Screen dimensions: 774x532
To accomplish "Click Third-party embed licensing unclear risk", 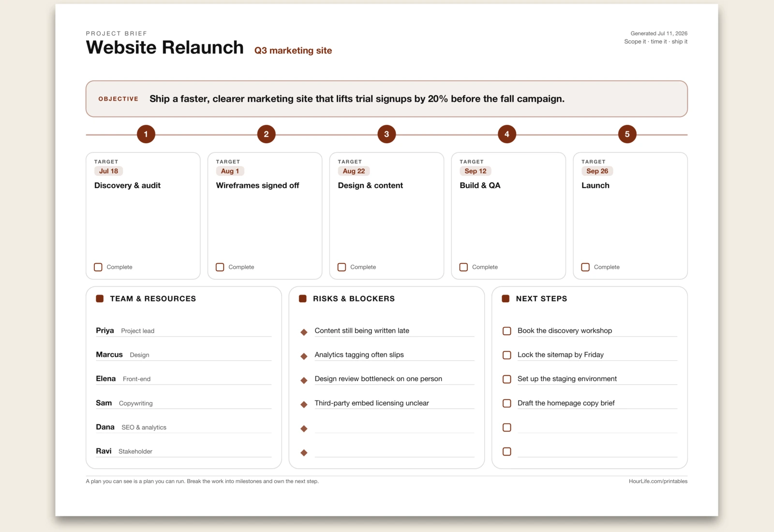I will tap(372, 403).
